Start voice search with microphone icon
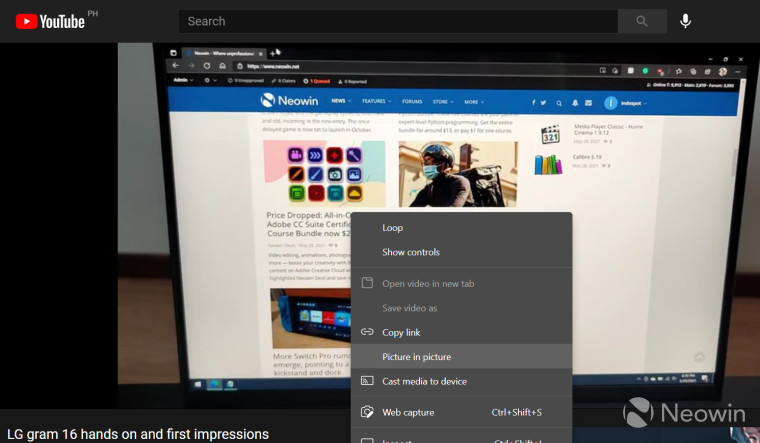This screenshot has width=760, height=443. pos(685,21)
